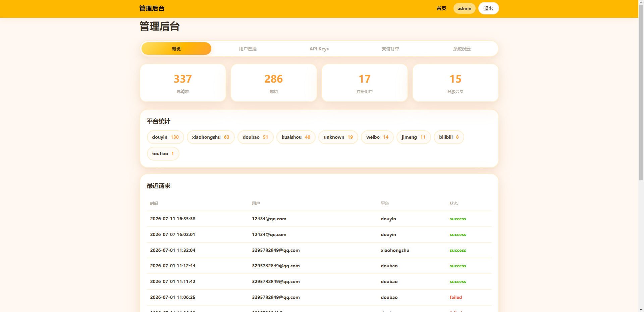Click the doubao 51 platform chip
Viewport: 644px width, 312px height.
tap(255, 137)
